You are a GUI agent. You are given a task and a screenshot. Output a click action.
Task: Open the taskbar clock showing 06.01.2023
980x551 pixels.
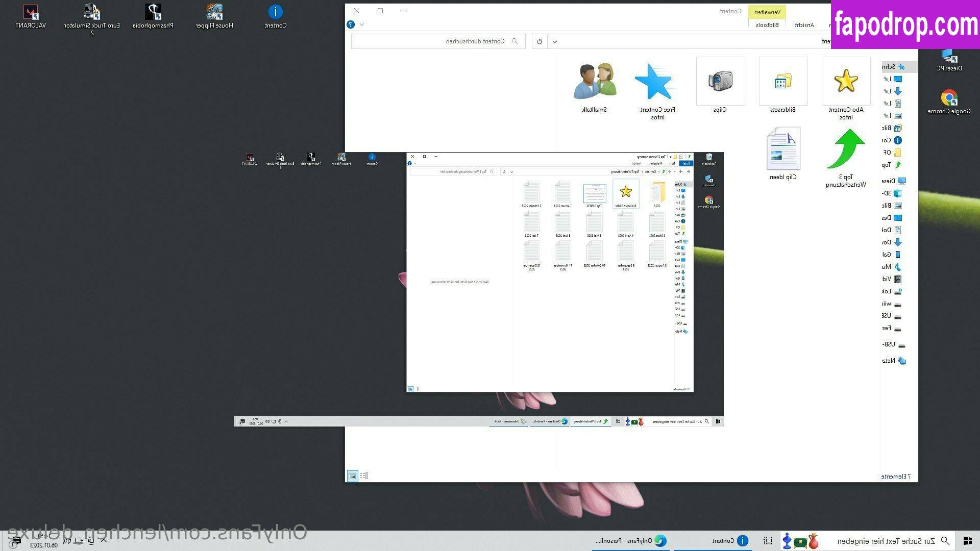(x=44, y=541)
